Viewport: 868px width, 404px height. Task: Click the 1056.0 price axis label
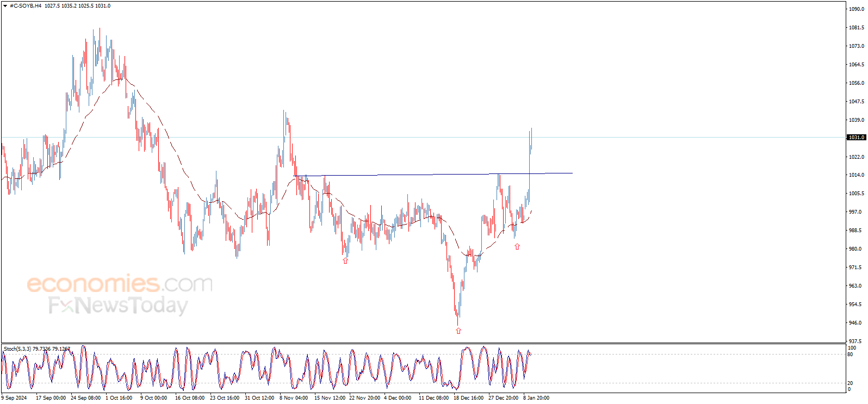(857, 83)
